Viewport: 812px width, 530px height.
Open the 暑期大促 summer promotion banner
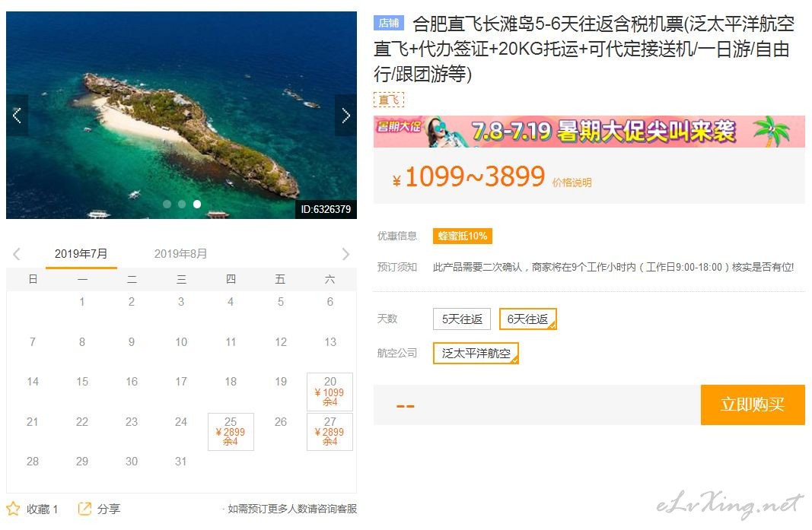tap(589, 132)
